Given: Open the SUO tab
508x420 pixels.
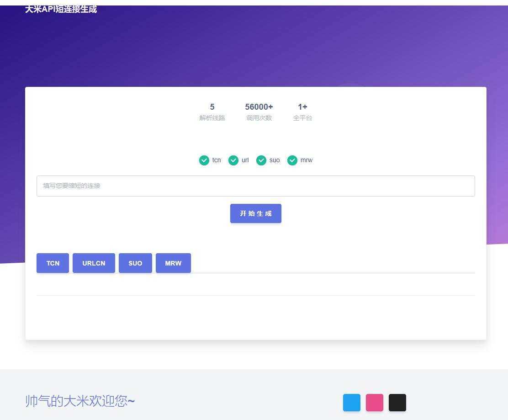Looking at the screenshot, I should [135, 263].
